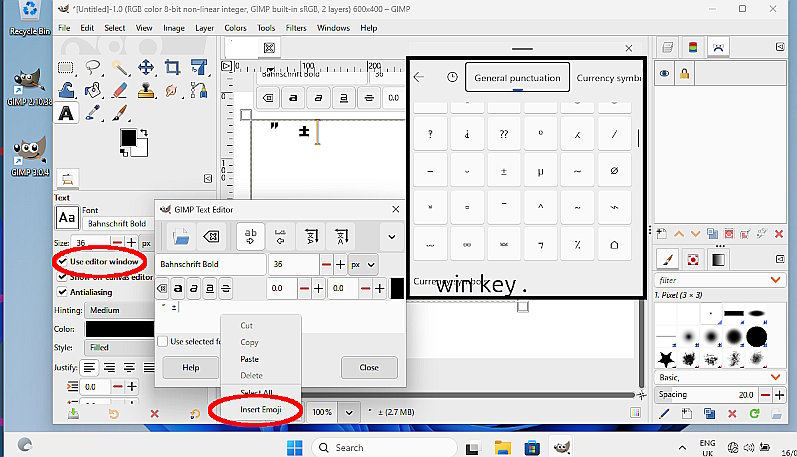This screenshot has width=797, height=457.
Task: Open zoom level dropdown beside 100%
Action: click(x=349, y=412)
